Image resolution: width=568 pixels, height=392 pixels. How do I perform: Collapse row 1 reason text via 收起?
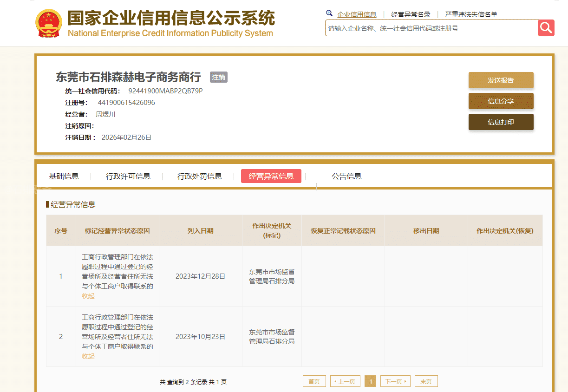click(88, 296)
